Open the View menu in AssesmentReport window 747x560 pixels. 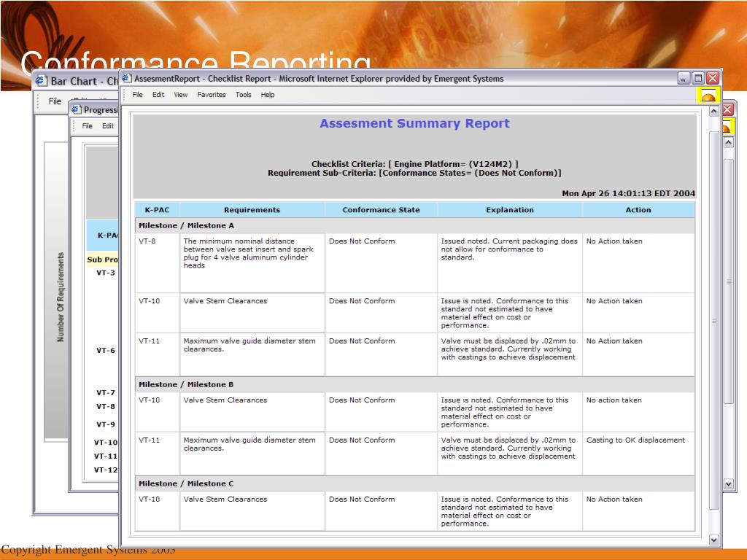click(x=181, y=95)
